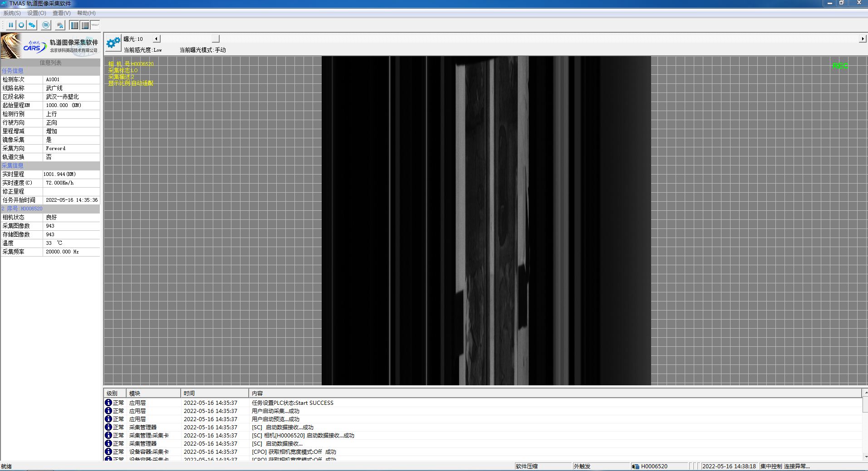Click the pause acquisition button in toolbar
This screenshot has height=471, width=868.
[10, 25]
